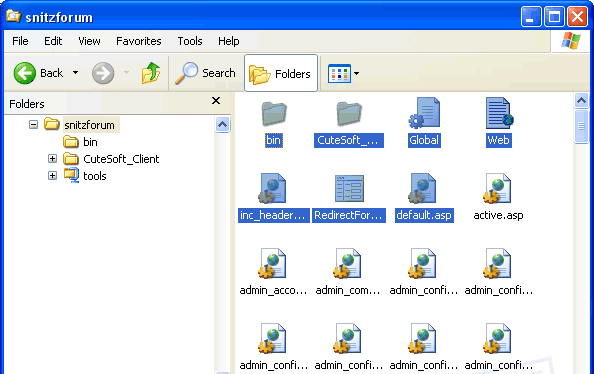Click the green Back arrow button
The width and height of the screenshot is (594, 374).
coord(25,73)
